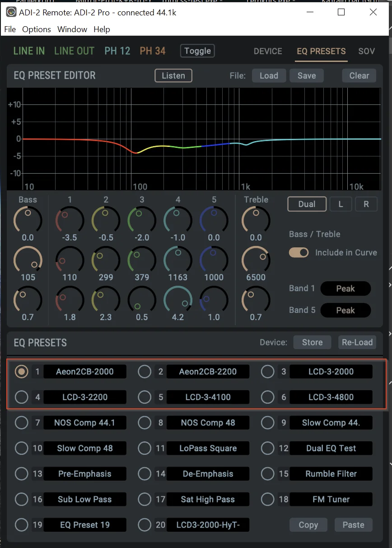Open the Window menu
392x548 pixels.
tap(72, 29)
